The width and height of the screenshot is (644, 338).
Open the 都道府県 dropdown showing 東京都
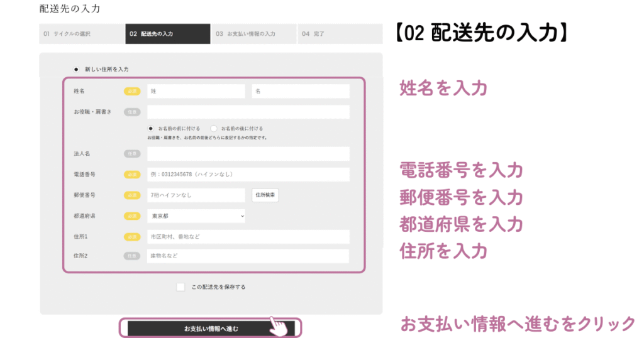click(196, 216)
